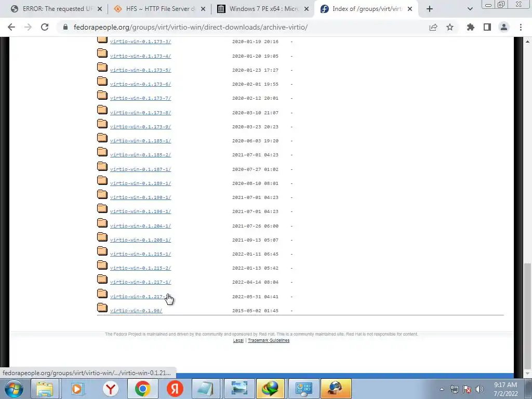Open the Chrome profile avatar
This screenshot has width=532, height=399.
coord(504,27)
